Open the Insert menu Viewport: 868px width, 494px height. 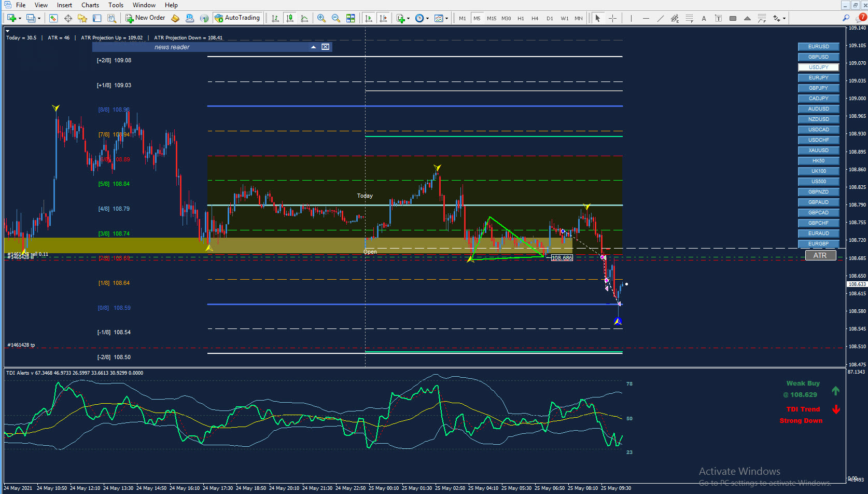pyautogui.click(x=64, y=5)
